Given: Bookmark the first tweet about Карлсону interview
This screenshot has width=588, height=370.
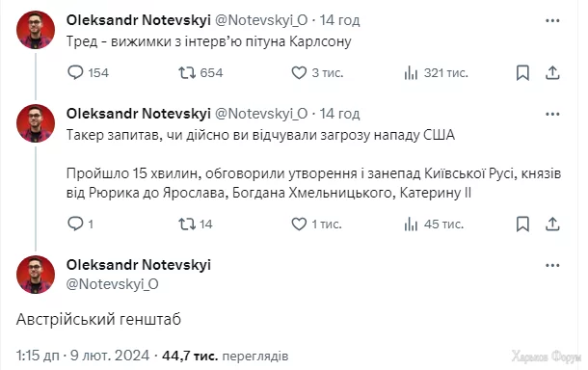Looking at the screenshot, I should click(522, 72).
